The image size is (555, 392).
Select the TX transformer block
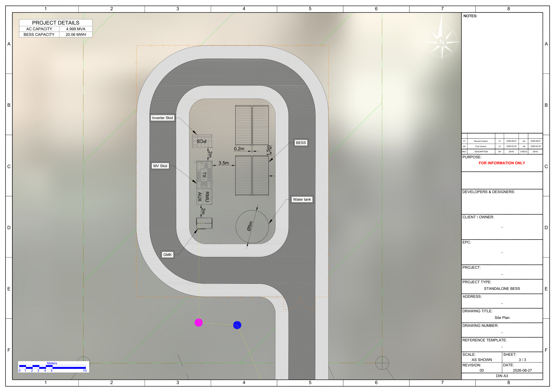[204, 175]
